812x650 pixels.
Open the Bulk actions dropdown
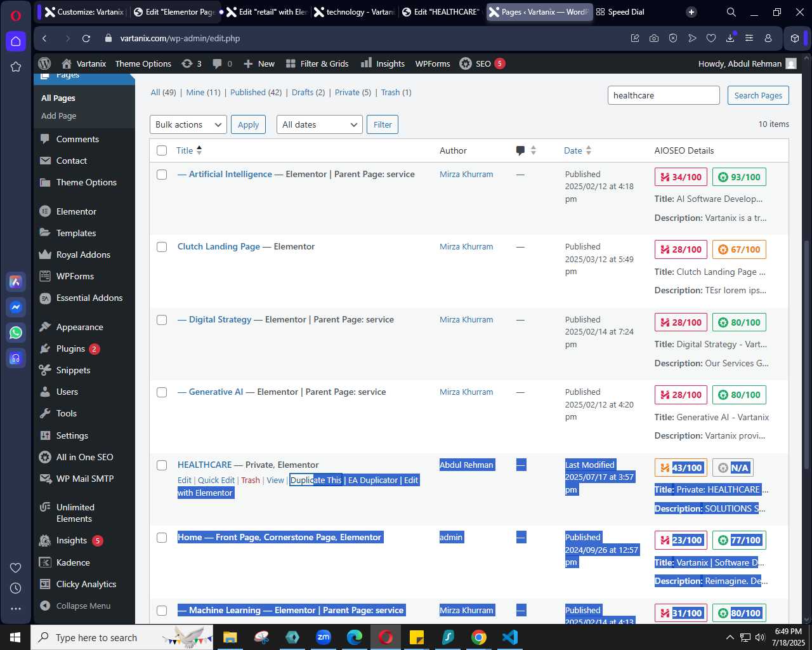(x=188, y=124)
